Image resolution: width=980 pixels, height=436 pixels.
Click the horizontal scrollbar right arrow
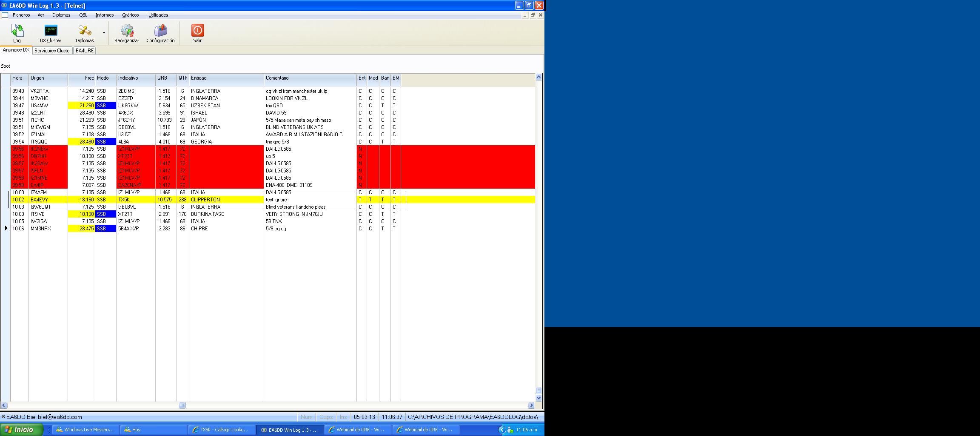[x=531, y=405]
